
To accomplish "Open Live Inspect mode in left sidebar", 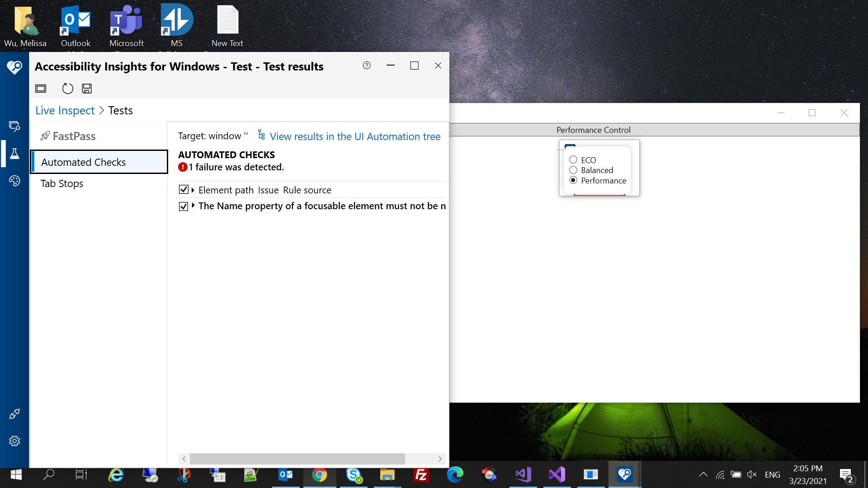I will 14,126.
